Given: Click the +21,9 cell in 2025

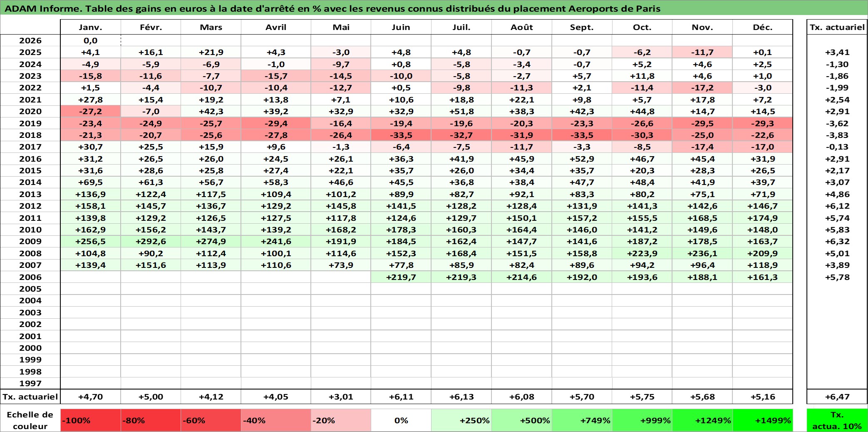Looking at the screenshot, I should pyautogui.click(x=211, y=52).
